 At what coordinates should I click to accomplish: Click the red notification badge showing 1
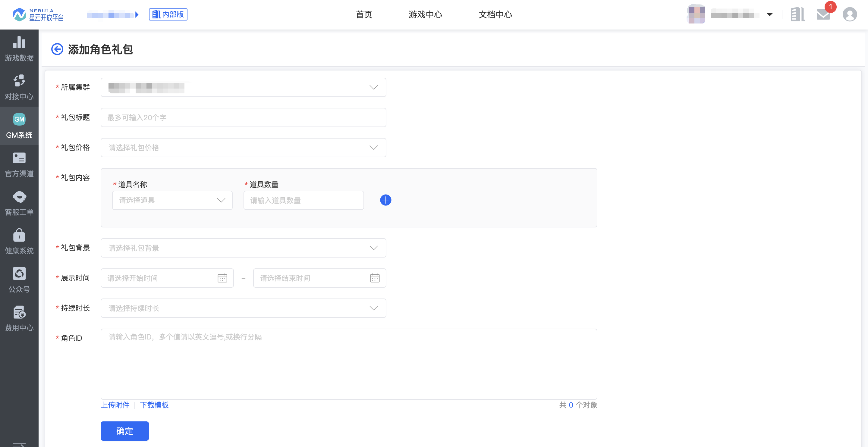(830, 7)
